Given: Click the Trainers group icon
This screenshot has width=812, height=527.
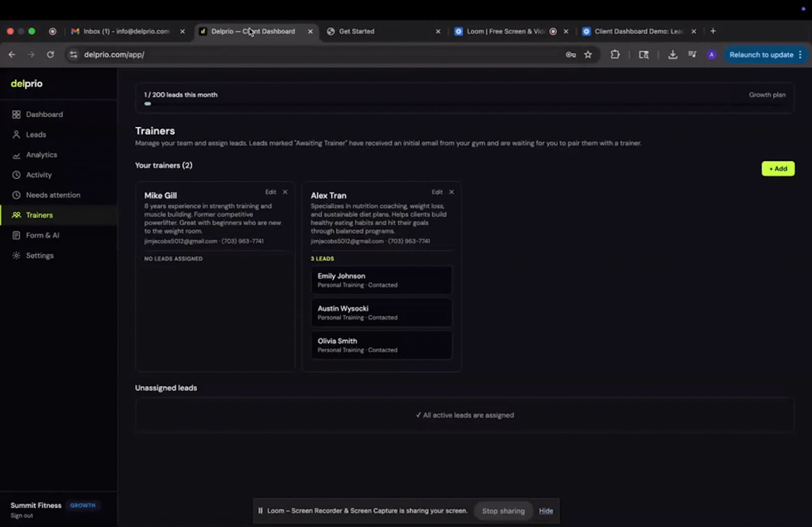Looking at the screenshot, I should click(16, 215).
